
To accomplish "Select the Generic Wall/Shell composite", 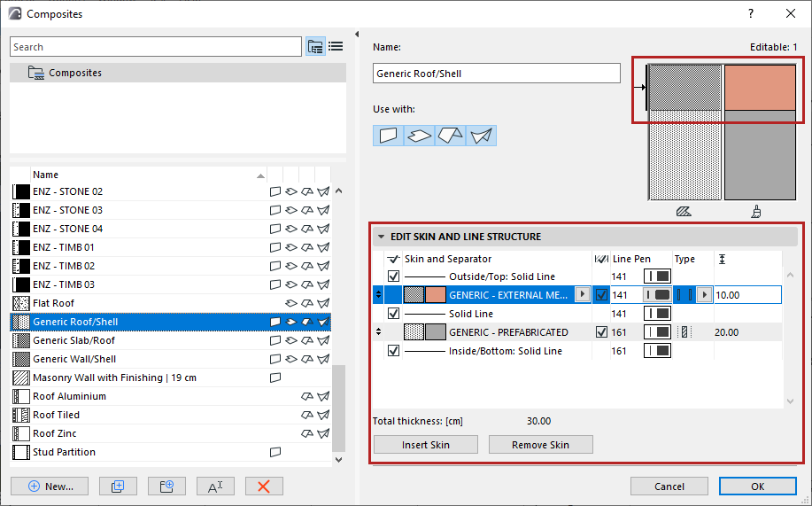I will point(170,359).
